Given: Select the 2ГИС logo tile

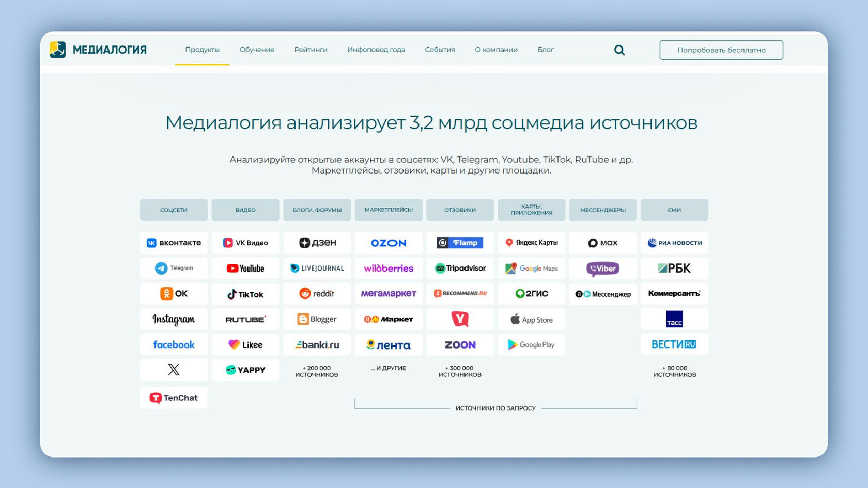Looking at the screenshot, I should pyautogui.click(x=532, y=293).
